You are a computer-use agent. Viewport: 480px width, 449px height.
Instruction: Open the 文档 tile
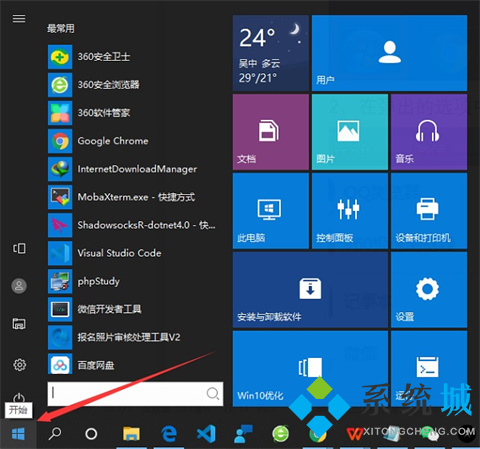(x=271, y=132)
